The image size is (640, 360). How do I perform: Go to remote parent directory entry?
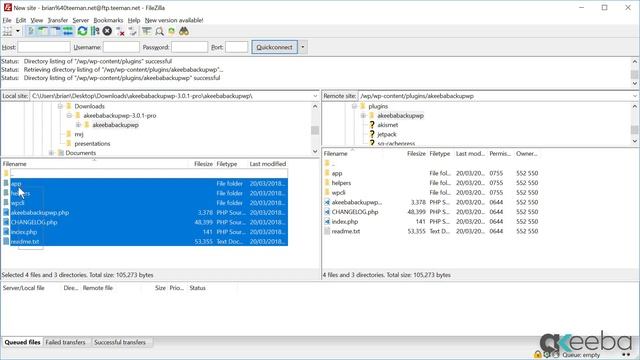329,163
